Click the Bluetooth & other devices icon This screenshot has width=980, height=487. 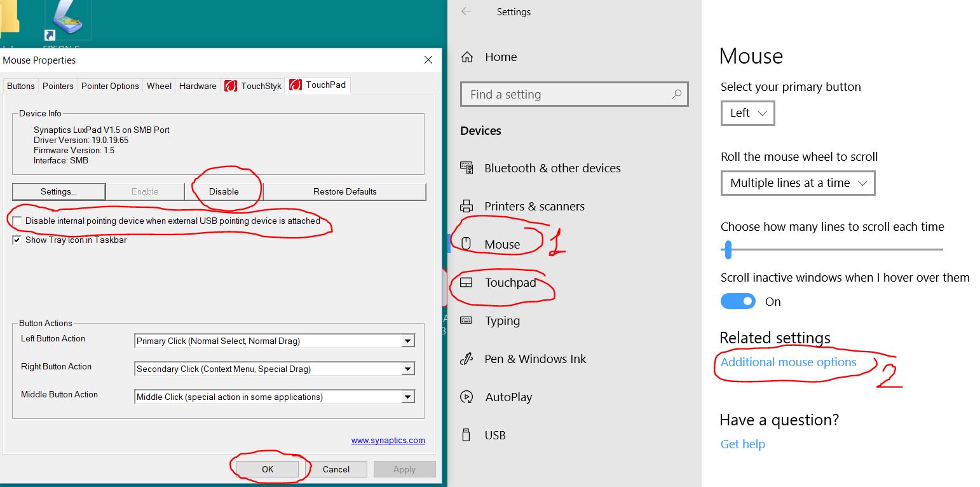466,168
